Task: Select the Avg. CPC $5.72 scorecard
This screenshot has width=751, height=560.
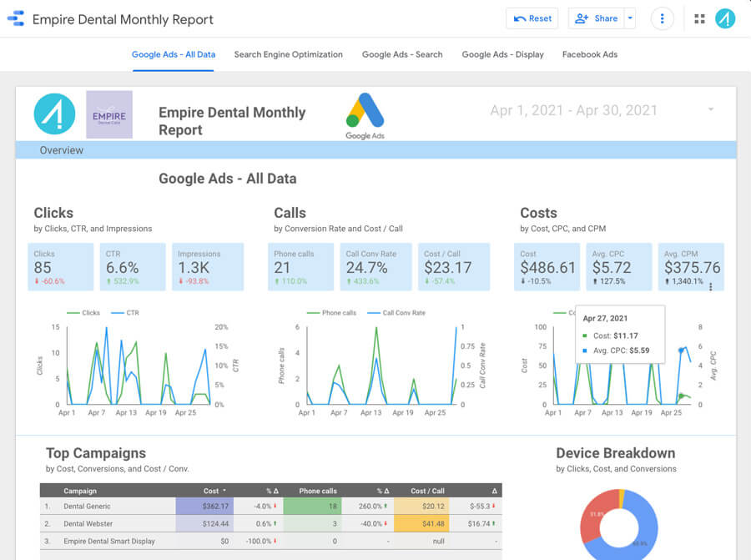Action: coord(619,267)
